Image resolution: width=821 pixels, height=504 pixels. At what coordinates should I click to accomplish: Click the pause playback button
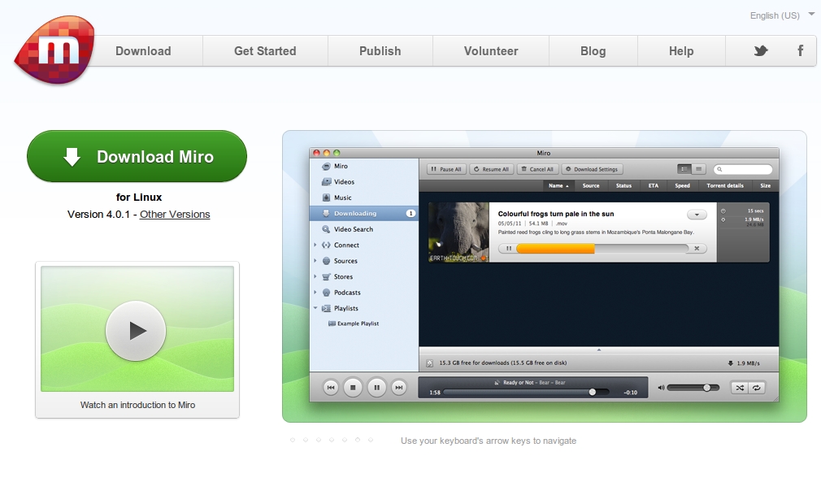376,387
